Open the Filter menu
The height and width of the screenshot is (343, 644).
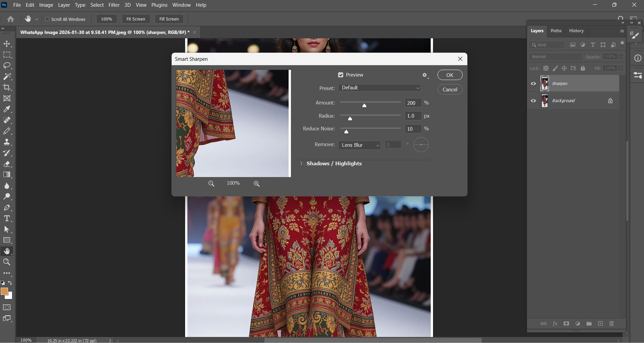[x=114, y=5]
